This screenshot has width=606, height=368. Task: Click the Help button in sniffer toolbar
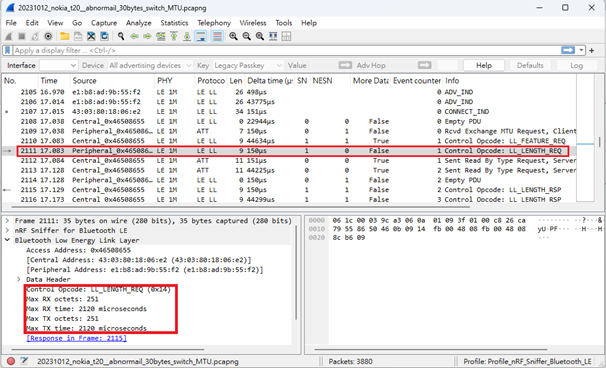[x=483, y=65]
